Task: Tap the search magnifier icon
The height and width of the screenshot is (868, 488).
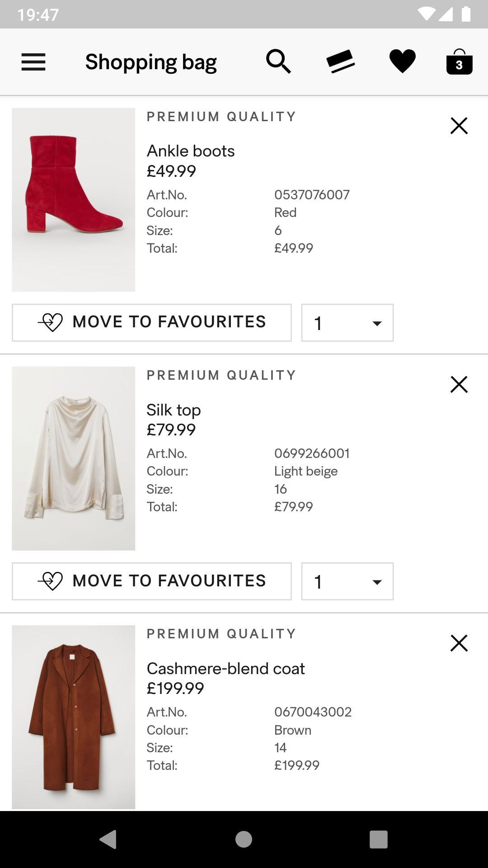Action: (x=278, y=61)
